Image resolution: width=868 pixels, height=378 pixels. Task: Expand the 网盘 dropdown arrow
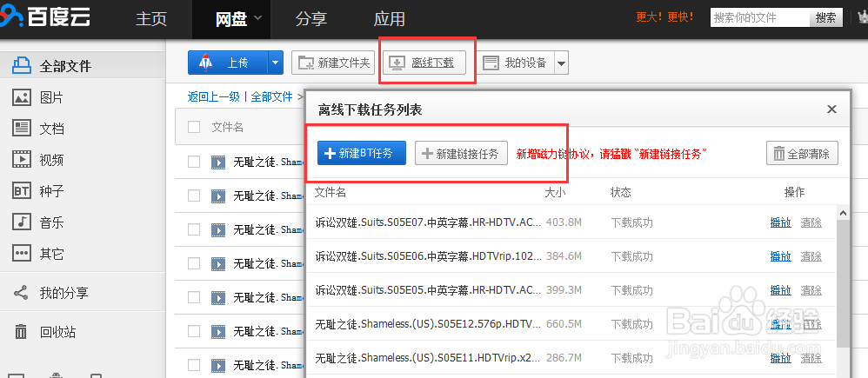pyautogui.click(x=258, y=18)
